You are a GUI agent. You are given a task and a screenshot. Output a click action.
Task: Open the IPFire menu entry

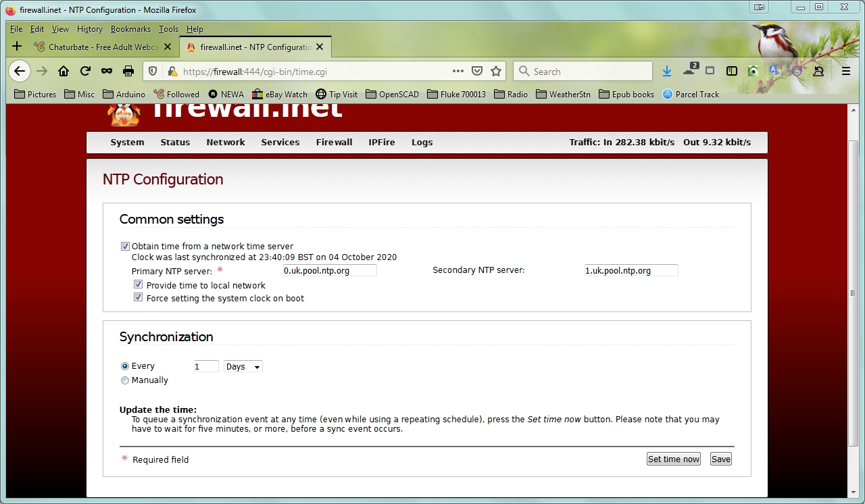(381, 143)
